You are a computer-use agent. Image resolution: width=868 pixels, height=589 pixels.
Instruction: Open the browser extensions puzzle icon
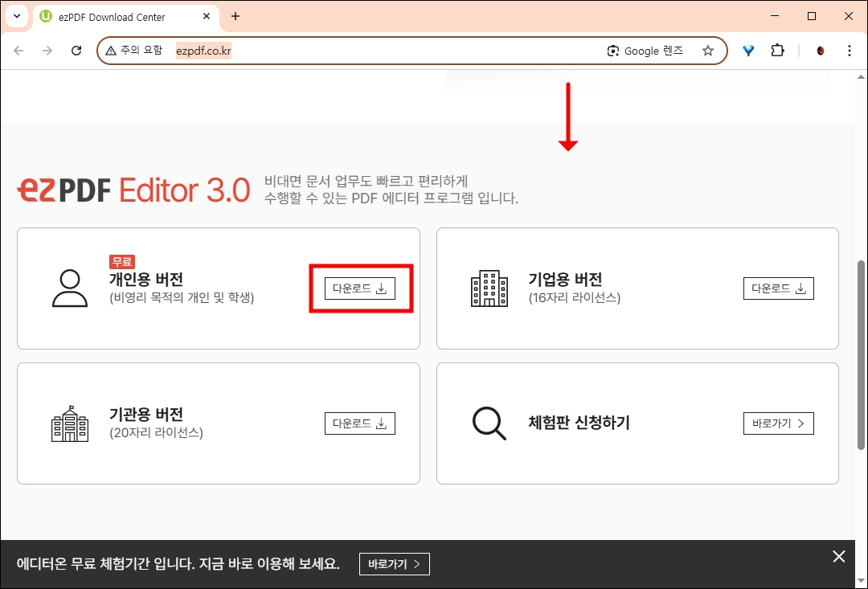(777, 50)
